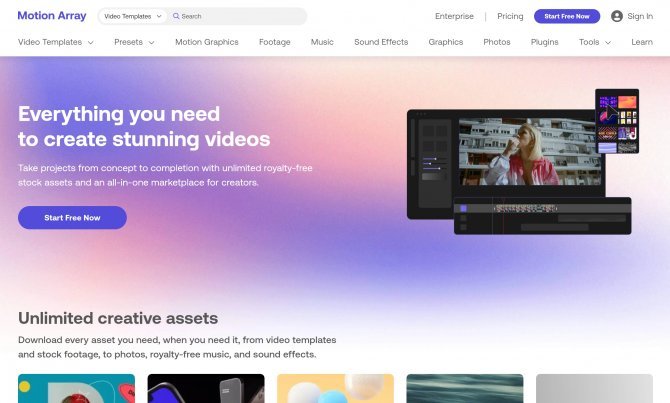
Task: Click the chevron next to Presets
Action: point(151,42)
